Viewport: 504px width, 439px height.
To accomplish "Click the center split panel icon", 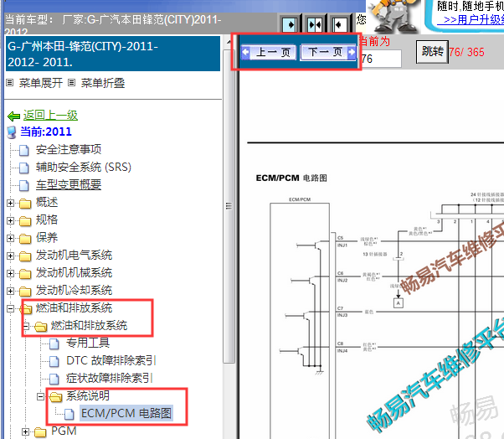I will 314,24.
